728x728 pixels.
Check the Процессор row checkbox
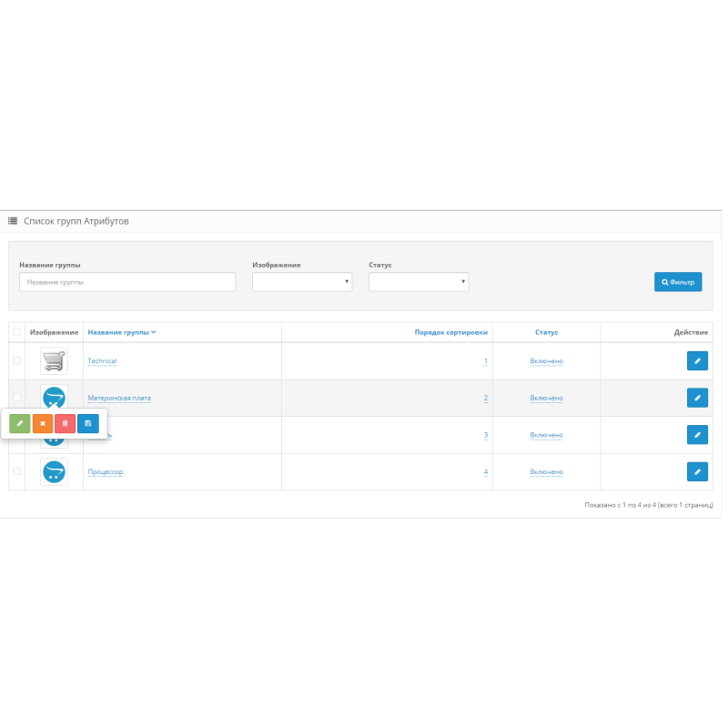point(16,471)
